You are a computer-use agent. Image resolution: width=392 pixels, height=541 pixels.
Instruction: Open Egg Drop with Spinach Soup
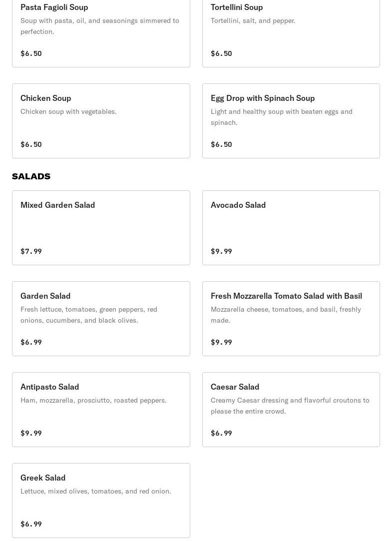(291, 121)
